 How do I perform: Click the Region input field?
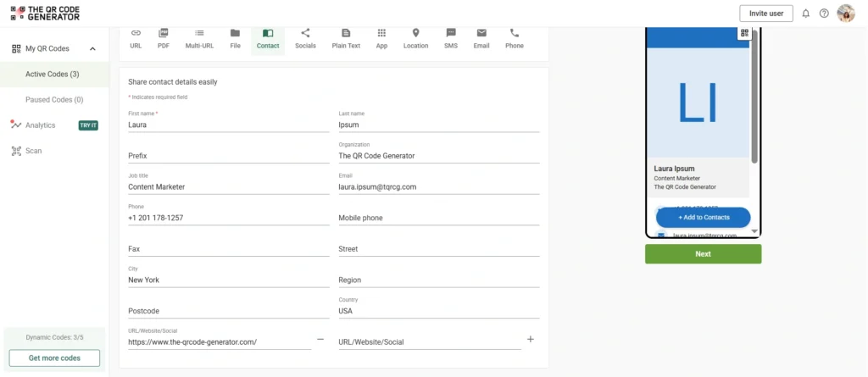click(x=439, y=280)
